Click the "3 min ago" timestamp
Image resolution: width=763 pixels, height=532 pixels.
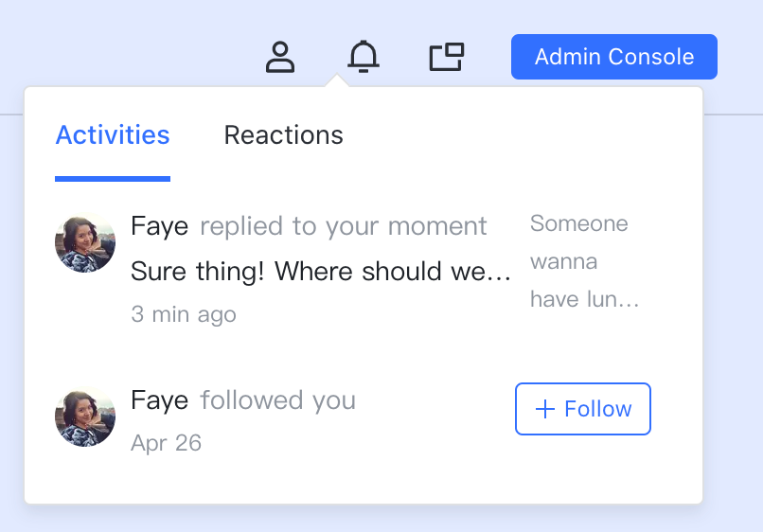click(184, 314)
